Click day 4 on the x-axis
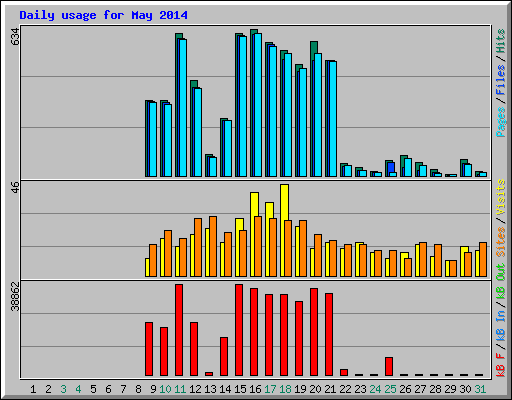512x400 pixels. [x=78, y=389]
